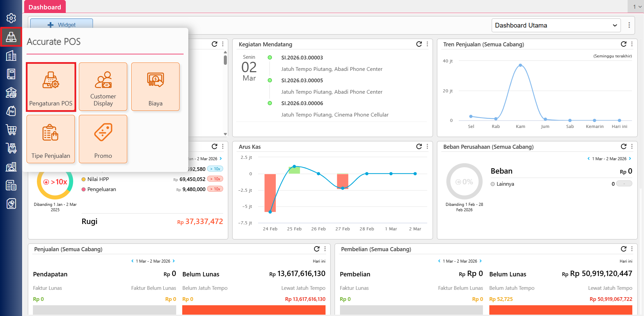Screen dimensions: 644x316
Task: Open the bank module sidebar icon
Action: (11, 92)
